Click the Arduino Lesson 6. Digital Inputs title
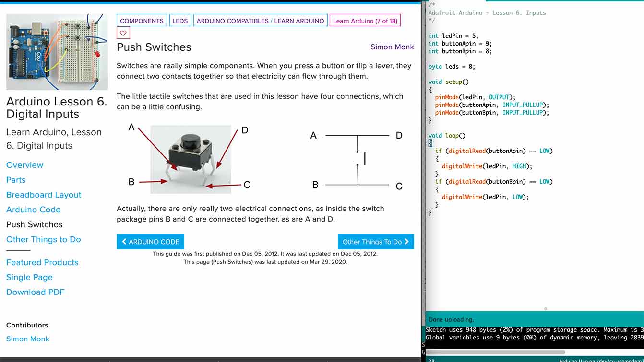The height and width of the screenshot is (362, 644). click(x=57, y=108)
